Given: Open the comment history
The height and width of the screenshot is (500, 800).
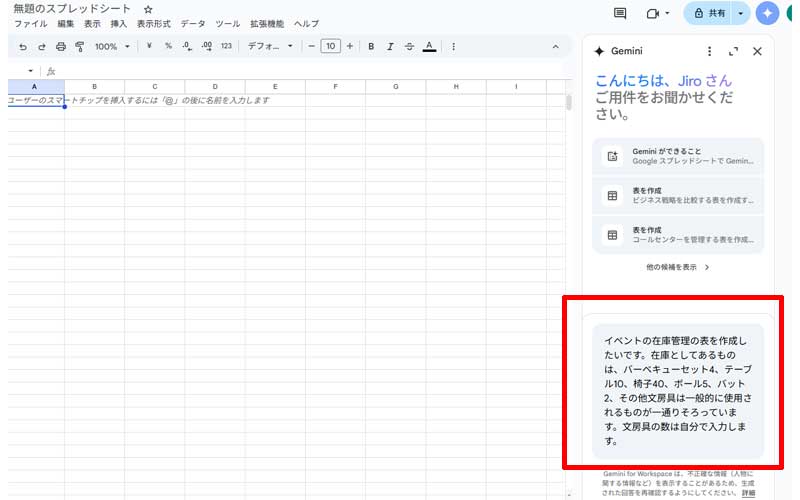Looking at the screenshot, I should [620, 13].
